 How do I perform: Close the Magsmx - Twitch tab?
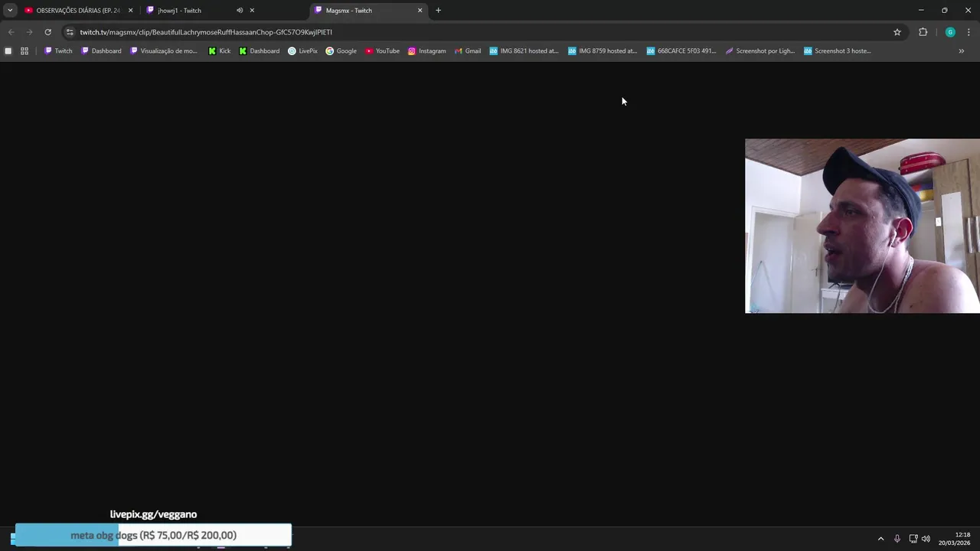[420, 10]
